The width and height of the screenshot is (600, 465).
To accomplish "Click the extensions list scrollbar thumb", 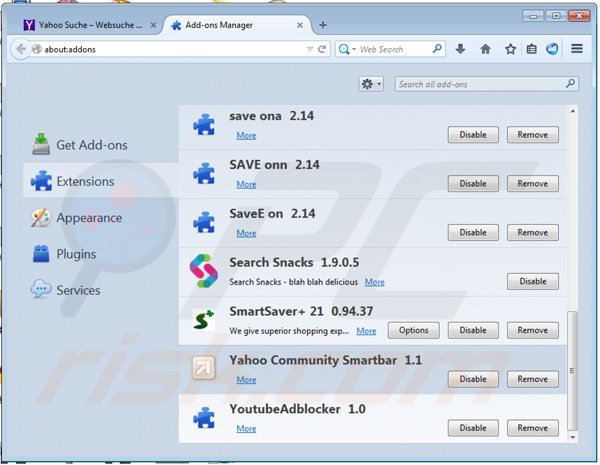I will click(572, 371).
